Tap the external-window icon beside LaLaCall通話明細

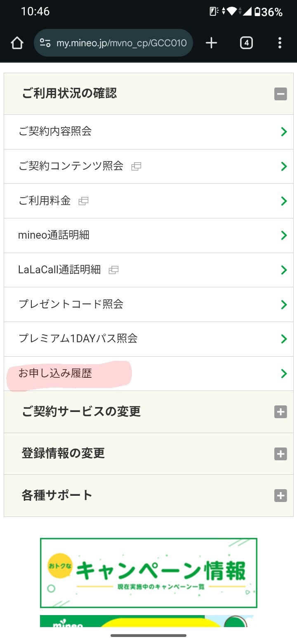pos(113,270)
